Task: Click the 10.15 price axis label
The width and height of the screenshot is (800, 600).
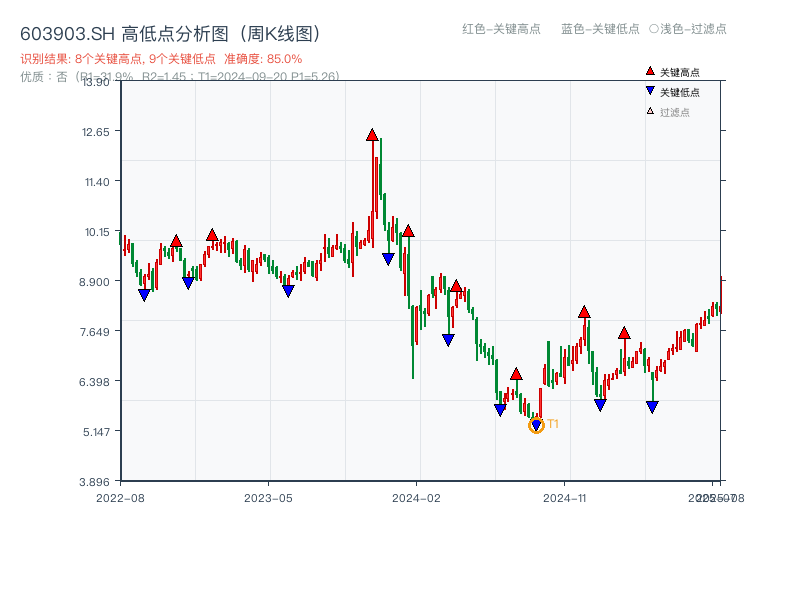Action: [x=97, y=232]
